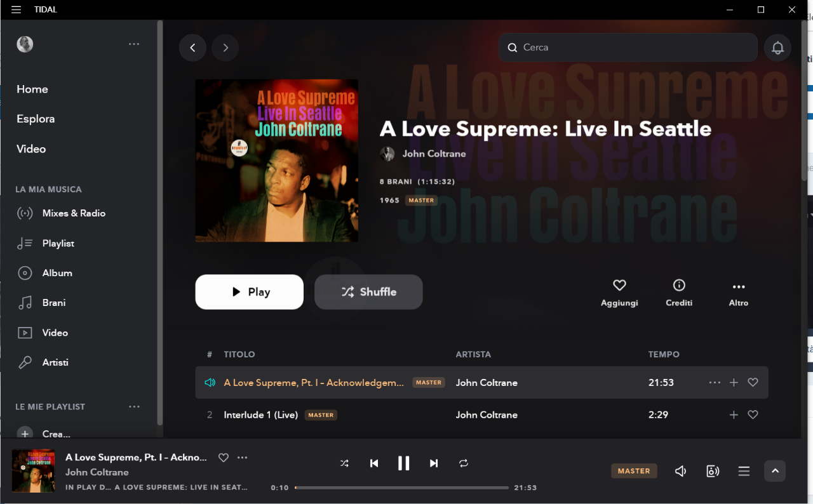This screenshot has width=813, height=504.
Task: Seek on the playback progress bar
Action: pyautogui.click(x=402, y=487)
